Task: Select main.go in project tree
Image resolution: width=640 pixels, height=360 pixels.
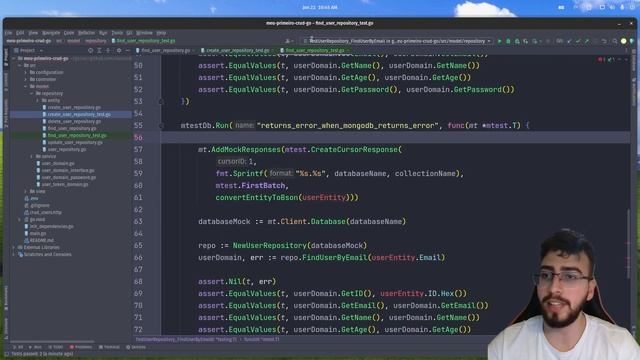Action: pos(38,233)
